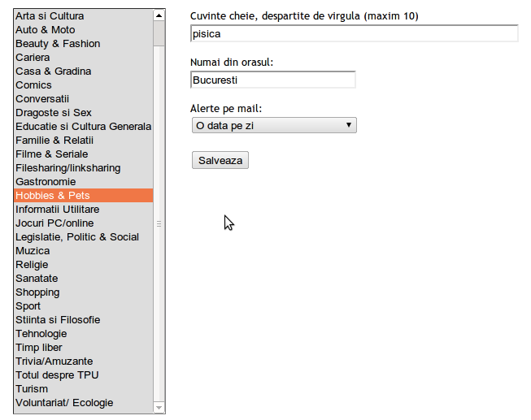531x420 pixels.
Task: Focus the keywords field containing pisica
Action: click(x=355, y=33)
